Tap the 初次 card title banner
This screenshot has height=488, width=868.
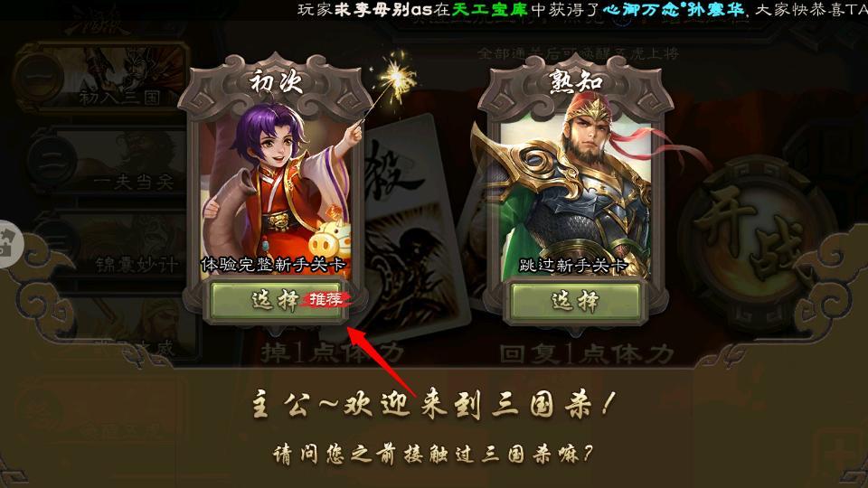click(276, 83)
